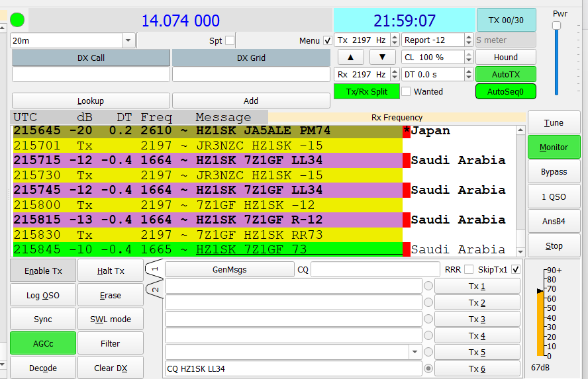
Task: Click the AnsB4 button
Action: (x=554, y=222)
